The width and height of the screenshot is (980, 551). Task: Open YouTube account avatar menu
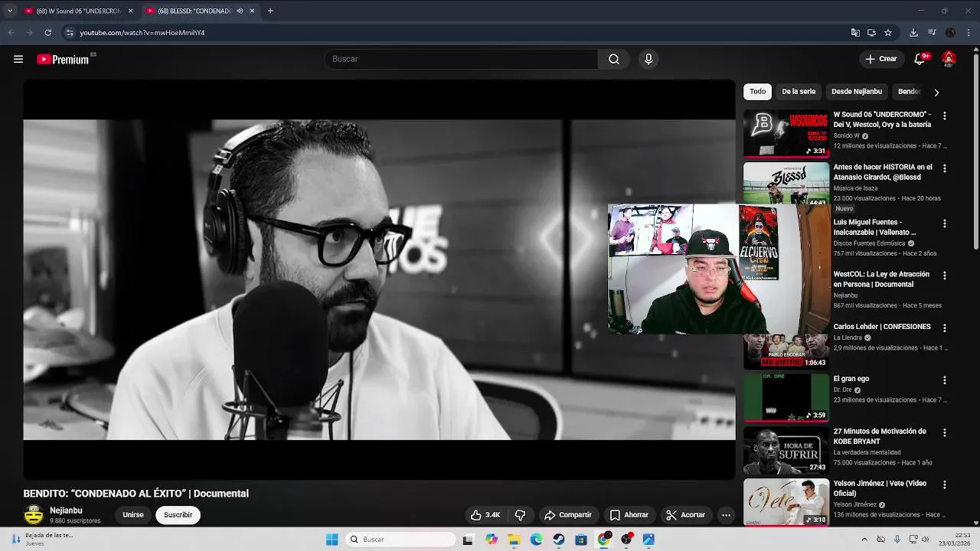click(949, 59)
